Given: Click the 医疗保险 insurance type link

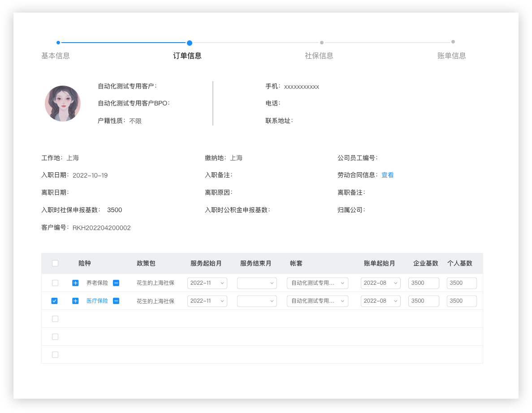Looking at the screenshot, I should pyautogui.click(x=97, y=301).
